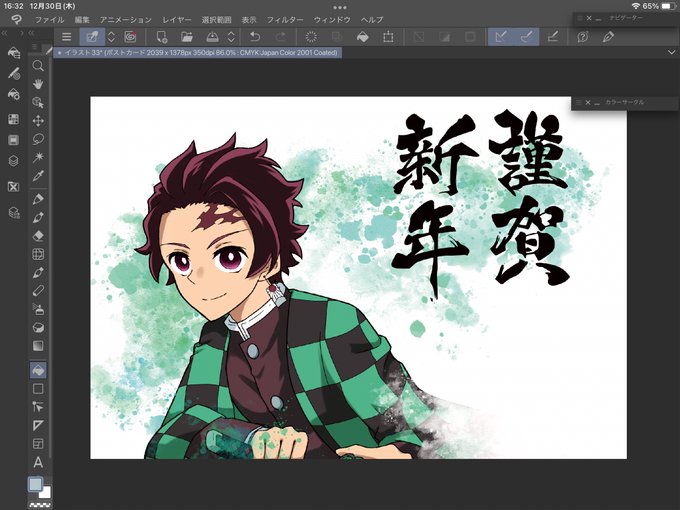Open a file with the folder icon
680x510 pixels.
click(x=187, y=37)
